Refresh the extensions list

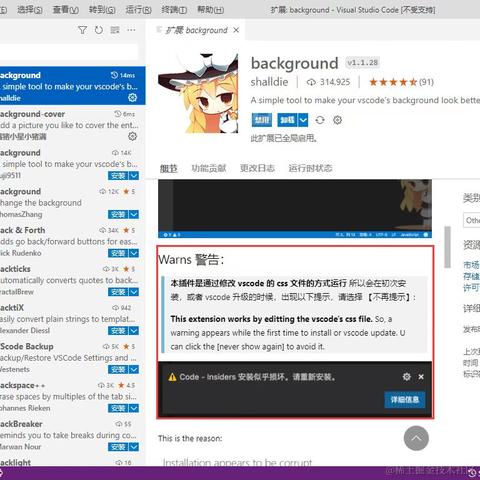99,30
